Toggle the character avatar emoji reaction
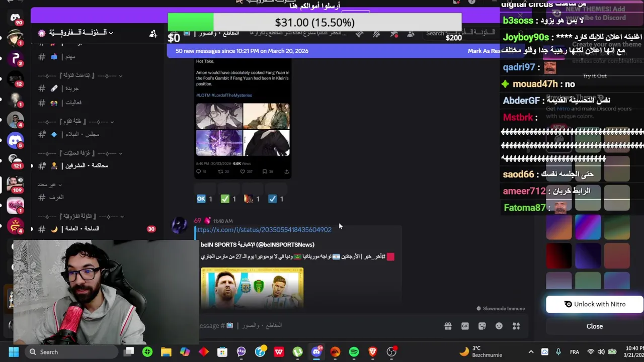644x362 pixels. pyautogui.click(x=252, y=199)
